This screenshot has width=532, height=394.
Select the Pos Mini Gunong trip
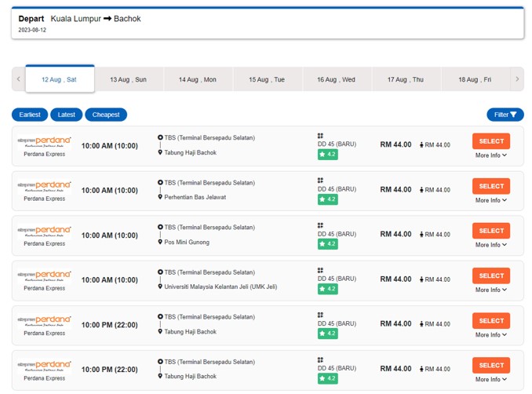[490, 231]
